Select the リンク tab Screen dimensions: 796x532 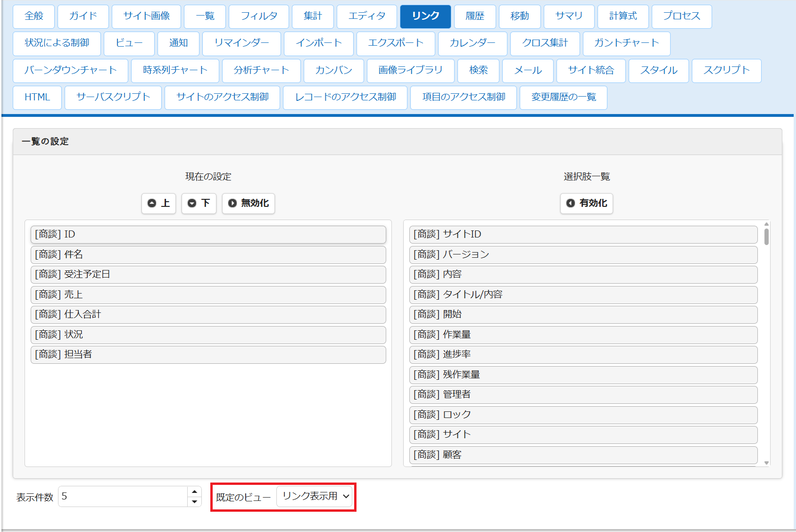tap(425, 16)
